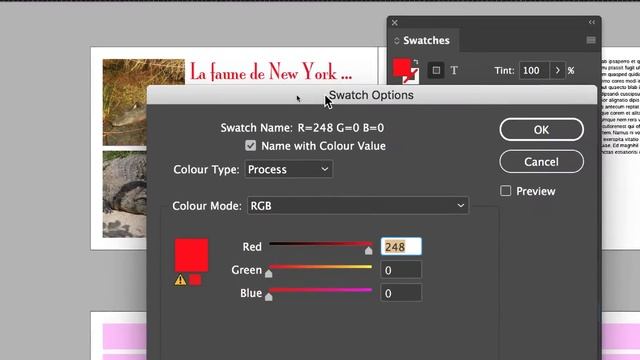Open the Swatches panel hamburger menu
640x360 pixels.
[591, 40]
